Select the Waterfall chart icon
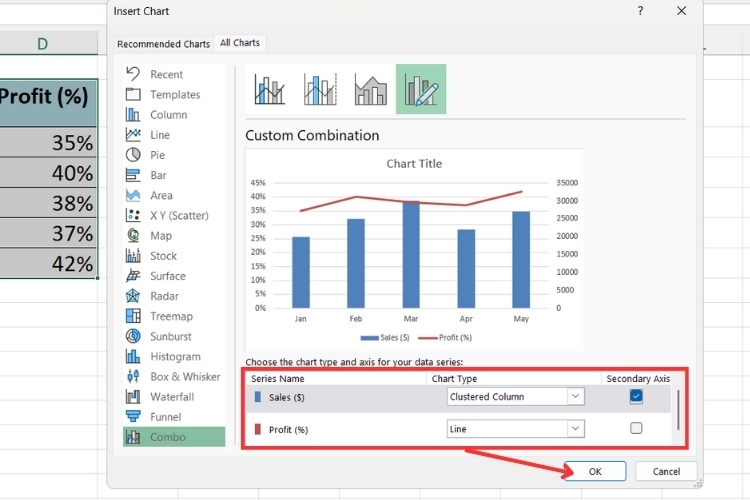 [133, 396]
